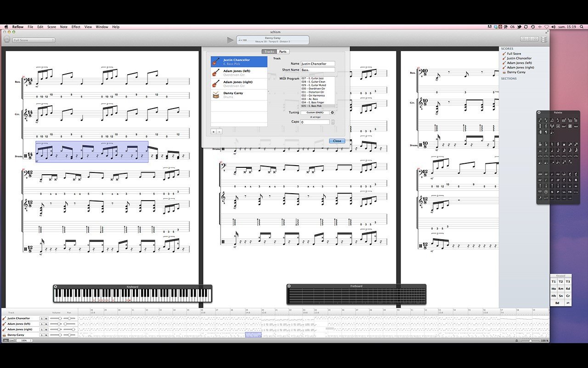Select Cr on the drum Keypad

568,296
